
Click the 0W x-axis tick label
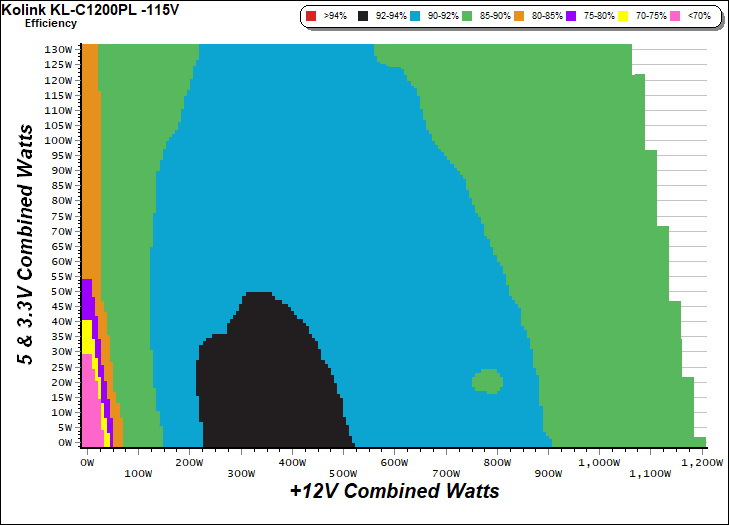[87, 463]
